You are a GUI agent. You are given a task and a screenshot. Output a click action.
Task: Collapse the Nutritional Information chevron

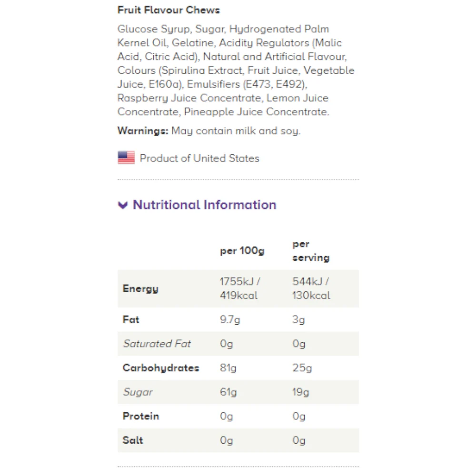click(x=123, y=205)
